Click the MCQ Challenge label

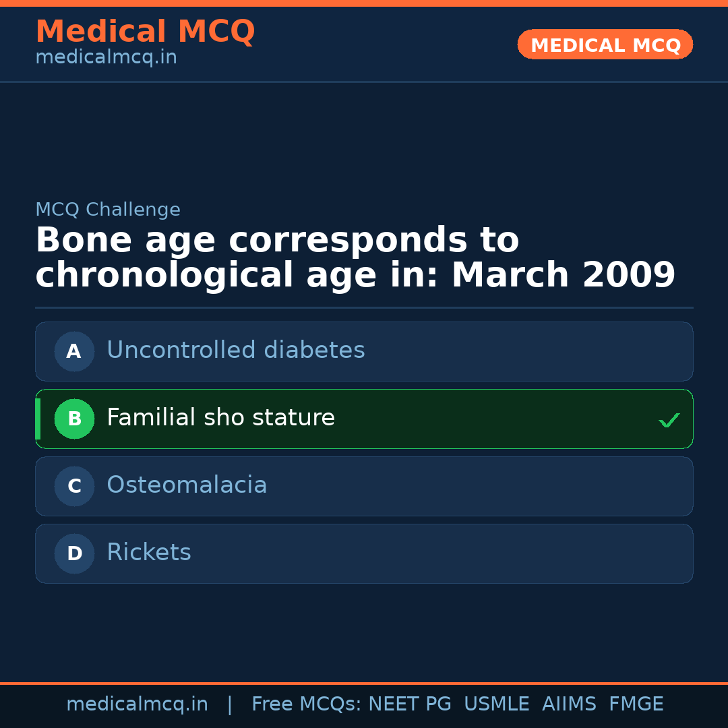108,210
